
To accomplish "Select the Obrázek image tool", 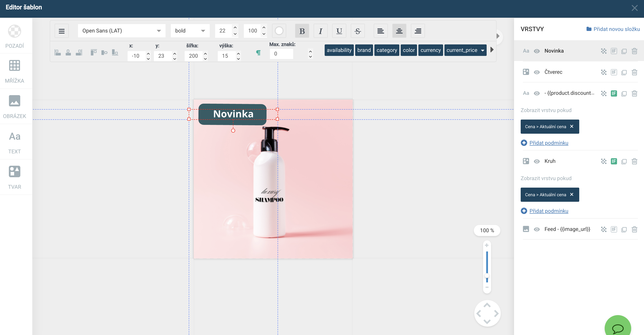I will pos(15,106).
